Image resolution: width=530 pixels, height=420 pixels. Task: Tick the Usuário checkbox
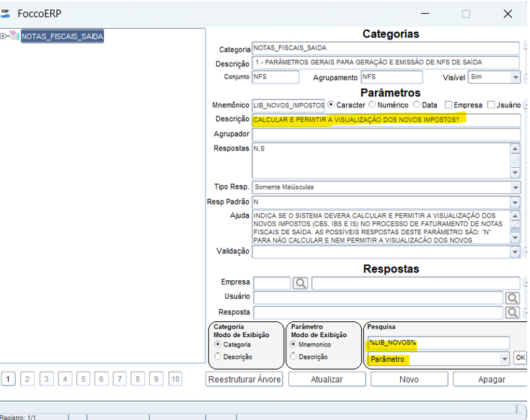492,105
